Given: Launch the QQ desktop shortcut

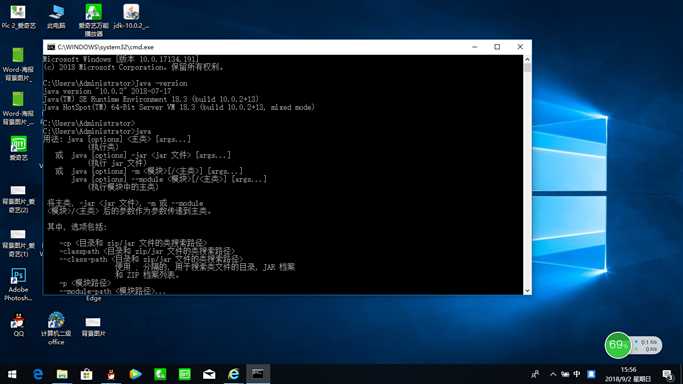Looking at the screenshot, I should pyautogui.click(x=18, y=325).
